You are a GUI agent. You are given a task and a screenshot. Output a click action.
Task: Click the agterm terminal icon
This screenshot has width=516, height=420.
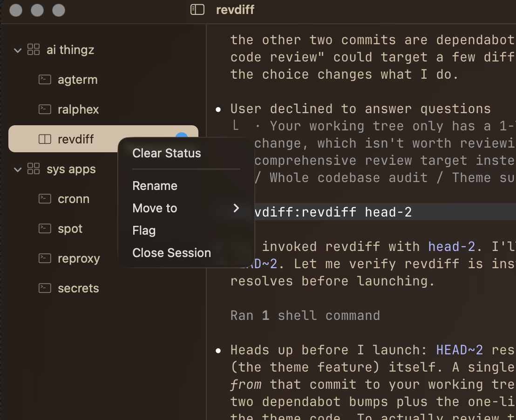tap(45, 79)
